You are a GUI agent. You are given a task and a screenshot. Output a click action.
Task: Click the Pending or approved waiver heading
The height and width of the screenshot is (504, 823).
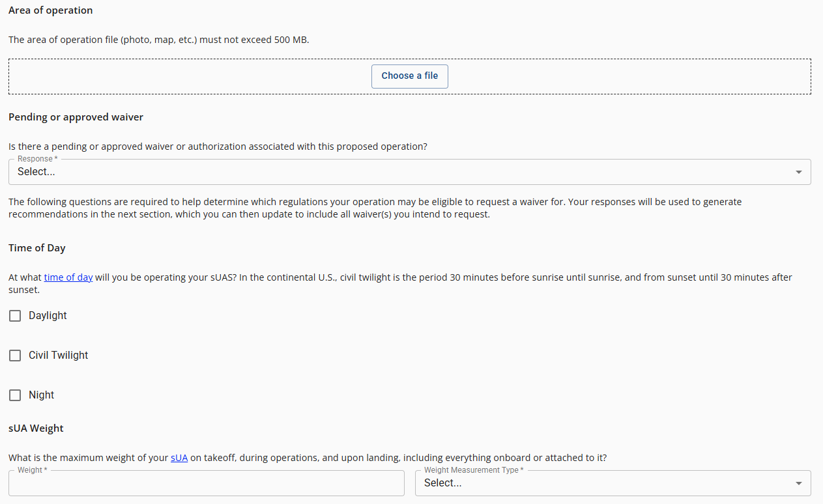(x=76, y=117)
